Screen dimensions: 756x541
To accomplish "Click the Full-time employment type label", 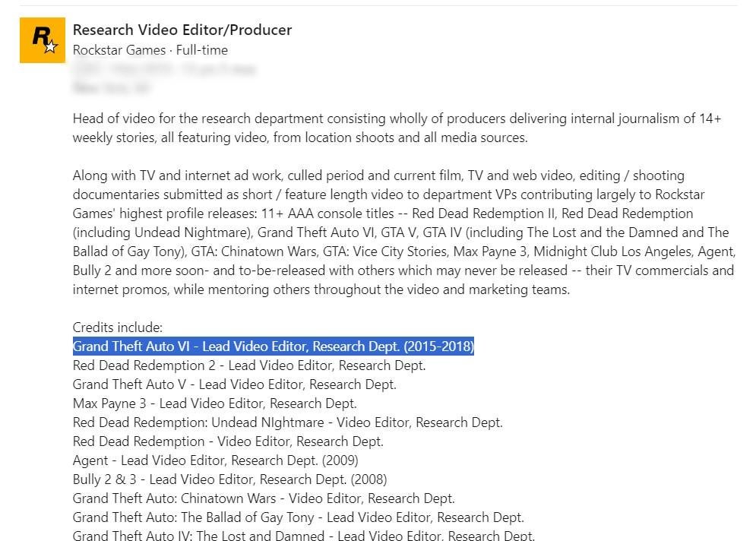I will [202, 50].
